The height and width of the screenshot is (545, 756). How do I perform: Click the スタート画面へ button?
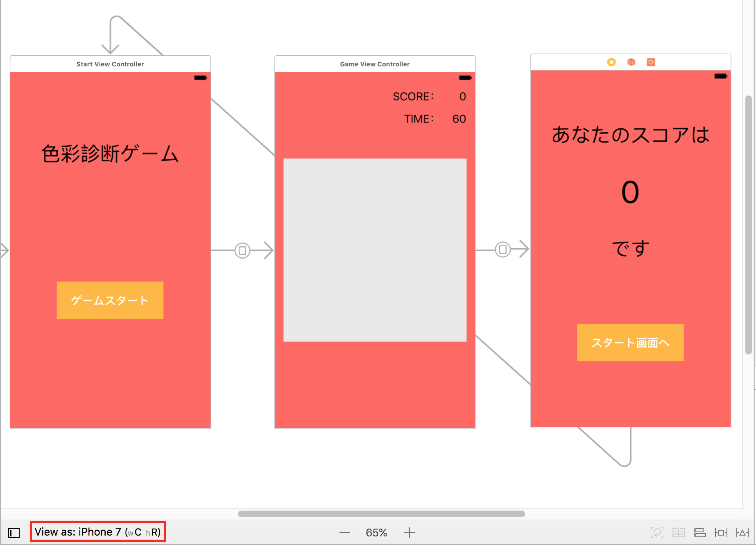tap(630, 343)
